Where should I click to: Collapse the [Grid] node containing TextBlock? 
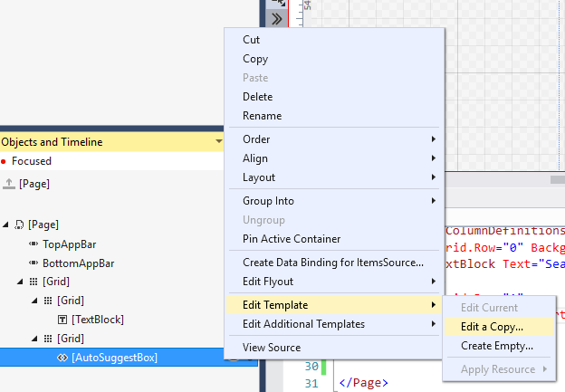pyautogui.click(x=34, y=301)
